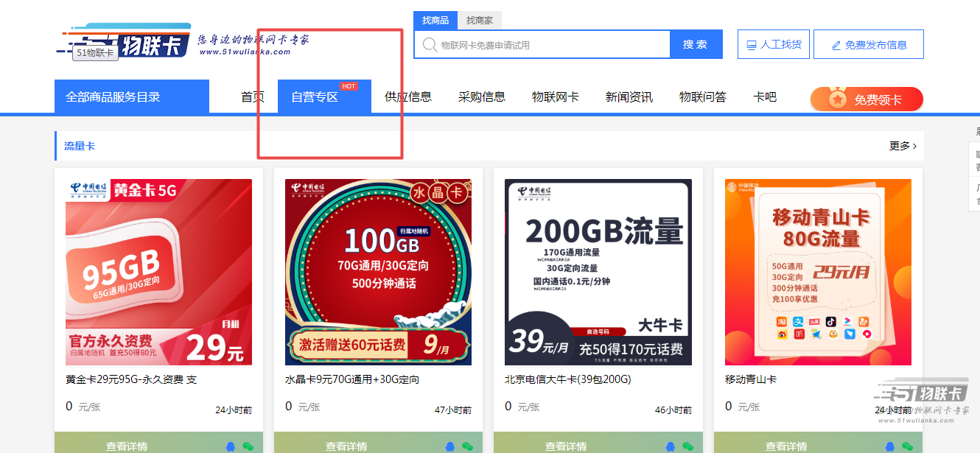Open 卡吧 nav item
The height and width of the screenshot is (453, 980).
coord(765,96)
